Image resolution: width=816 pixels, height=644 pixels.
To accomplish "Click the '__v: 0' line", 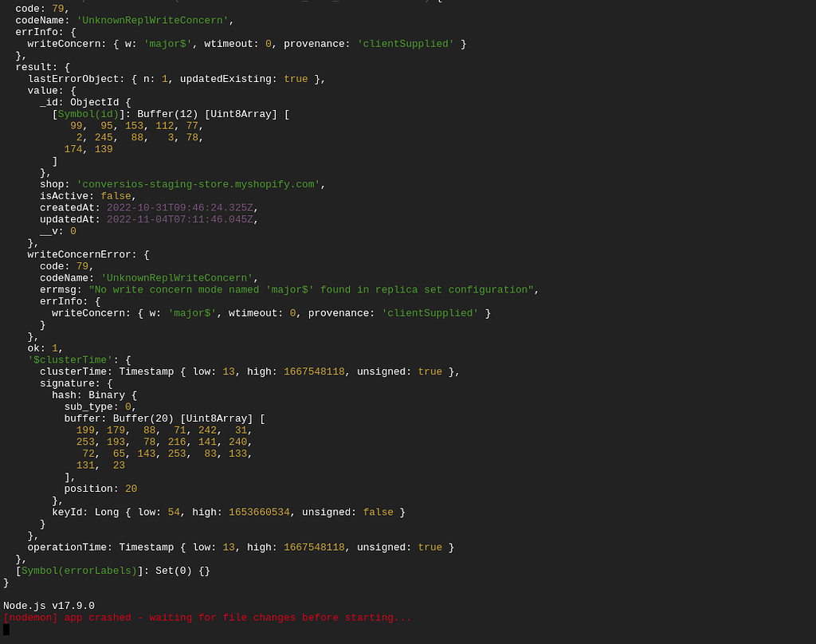I will (58, 231).
